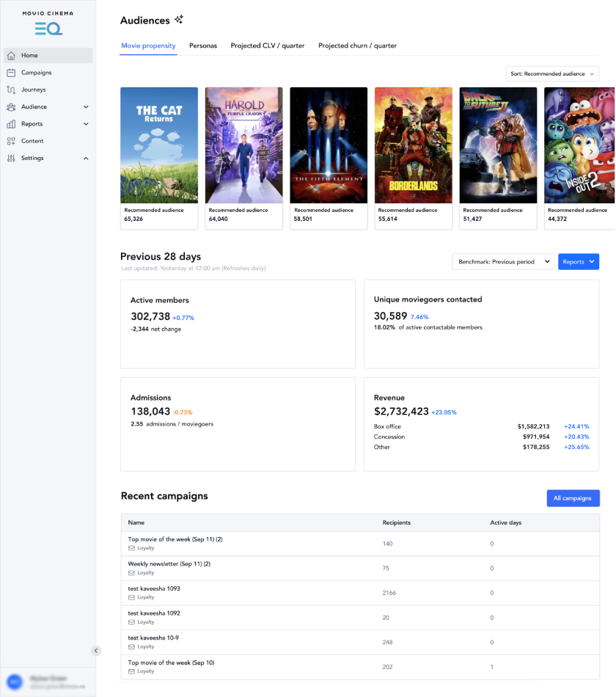Click the Admissions value 138,043
This screenshot has height=697, width=616.
coord(150,412)
